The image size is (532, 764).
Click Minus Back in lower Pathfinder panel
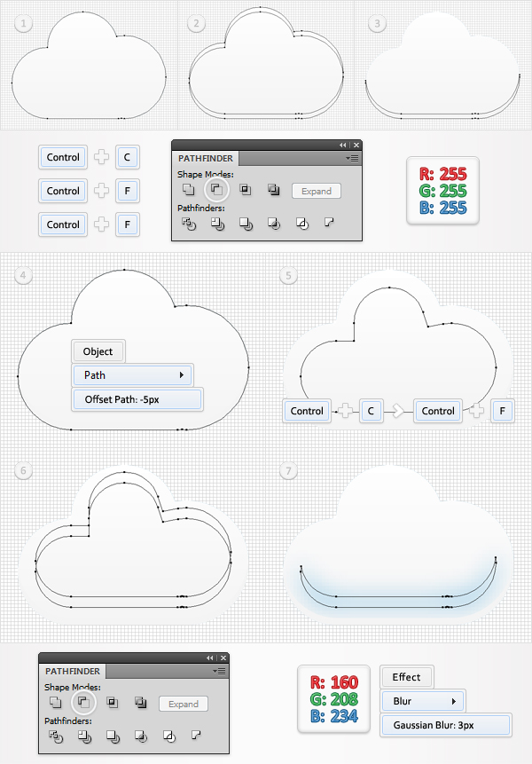(x=197, y=736)
